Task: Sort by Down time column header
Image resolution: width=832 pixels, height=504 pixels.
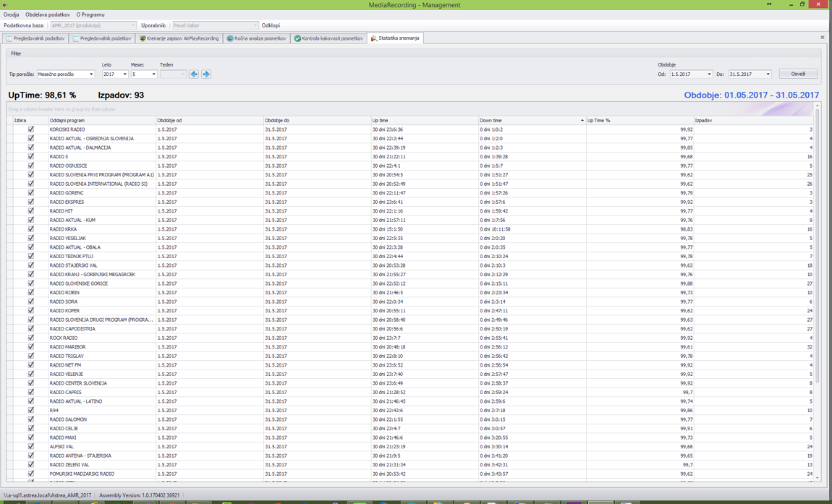Action: pyautogui.click(x=532, y=121)
